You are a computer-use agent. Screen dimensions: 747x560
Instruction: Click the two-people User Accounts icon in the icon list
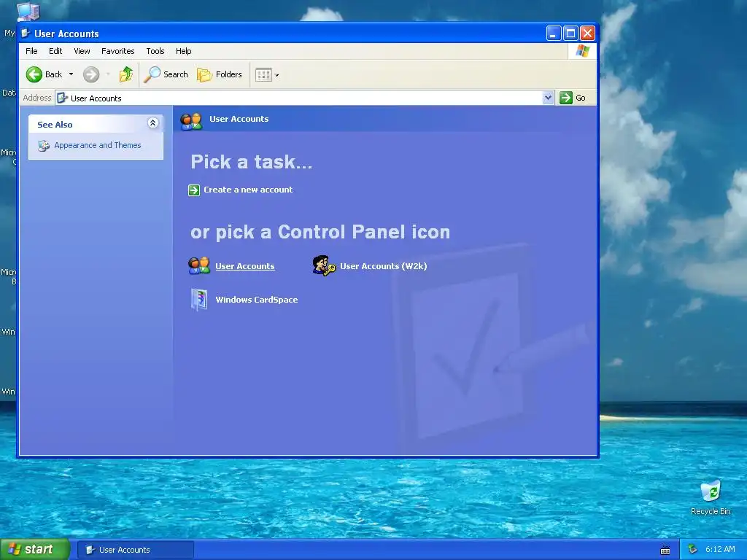point(199,265)
